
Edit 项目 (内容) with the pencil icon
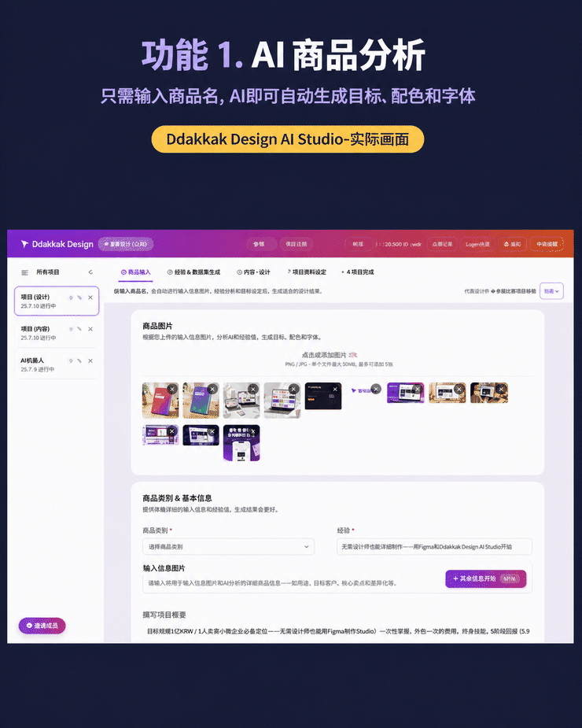coord(79,329)
